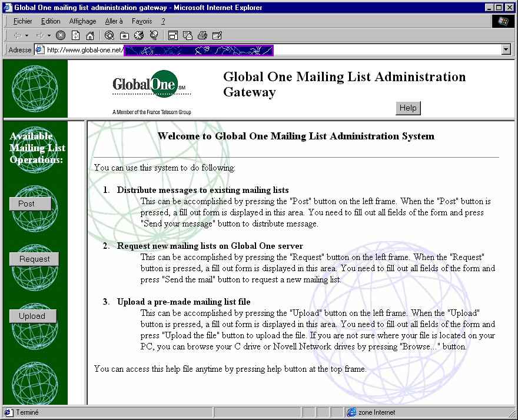Click the Forward arrow toolbar button
Image resolution: width=518 pixels, height=420 pixels.
click(39, 35)
